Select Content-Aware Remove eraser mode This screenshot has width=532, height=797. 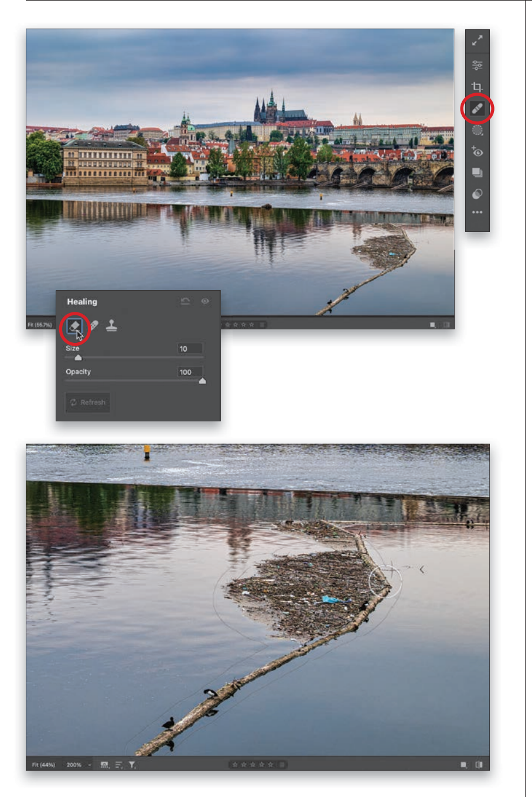(x=74, y=326)
